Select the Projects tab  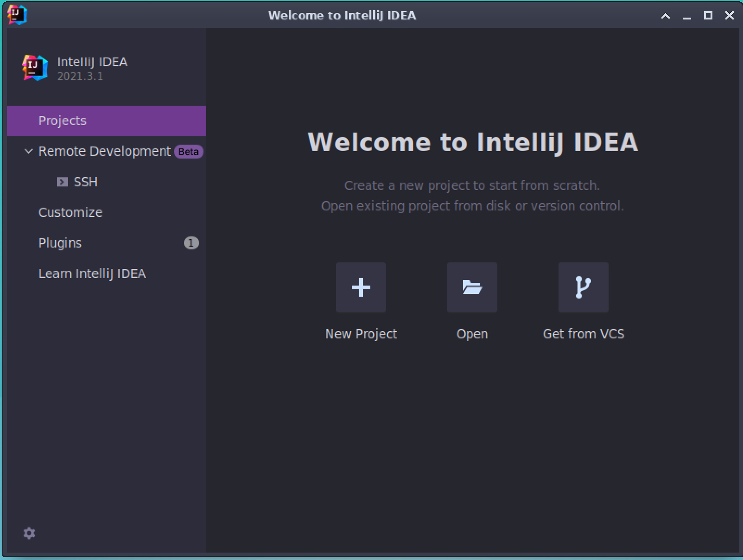pos(107,121)
